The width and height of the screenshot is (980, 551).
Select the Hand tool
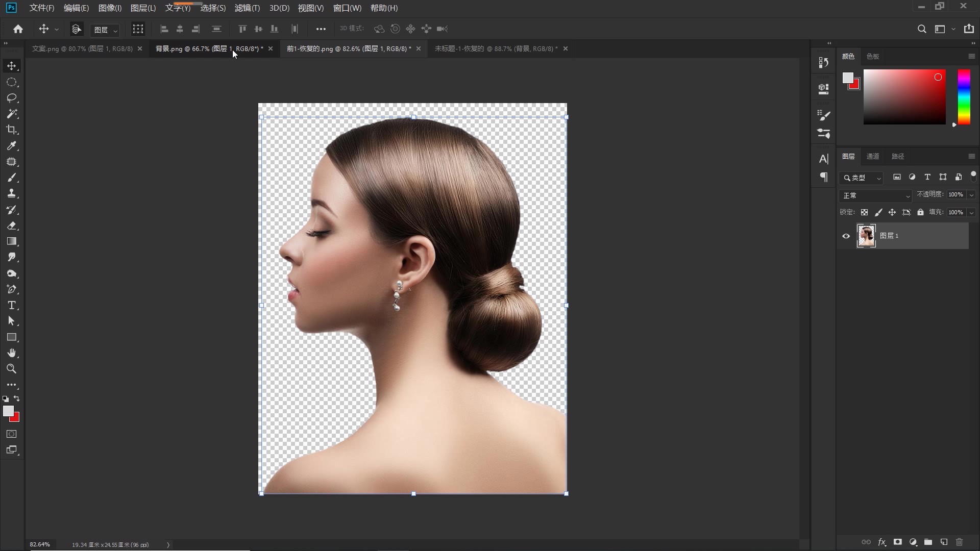pos(12,353)
